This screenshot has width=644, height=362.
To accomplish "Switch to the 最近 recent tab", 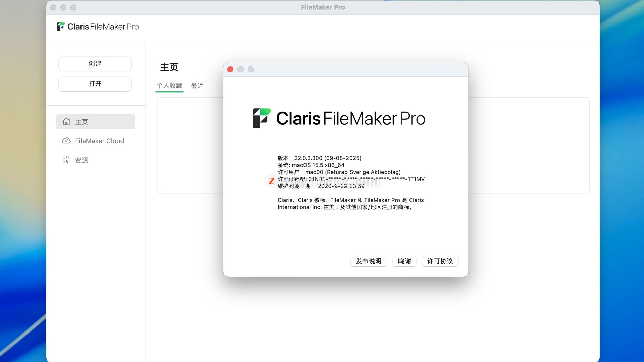I will (197, 86).
